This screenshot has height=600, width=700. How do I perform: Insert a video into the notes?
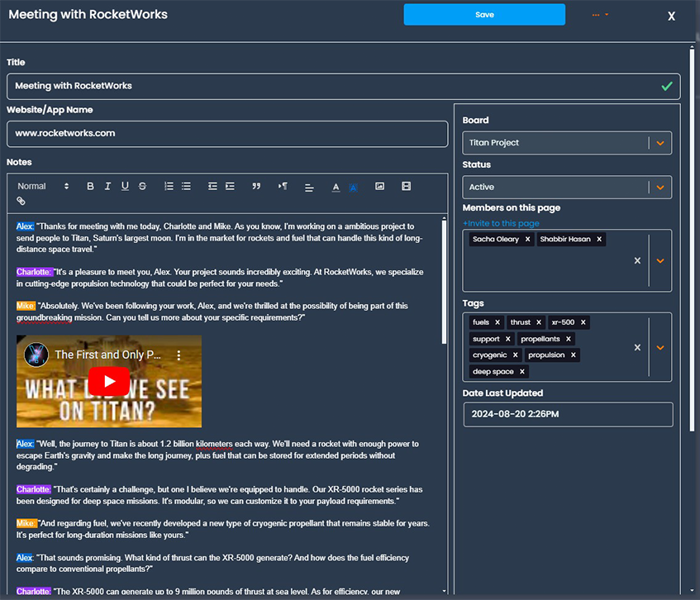406,187
